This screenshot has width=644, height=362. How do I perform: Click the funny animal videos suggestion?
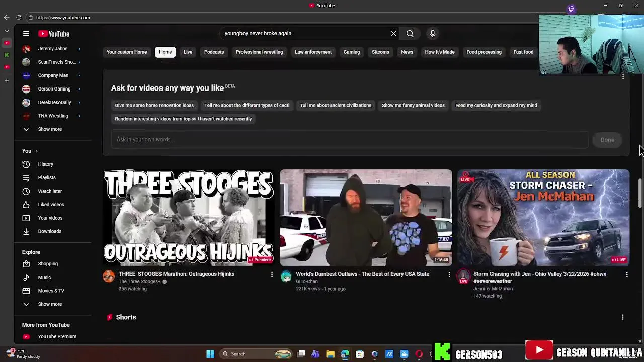(x=413, y=105)
